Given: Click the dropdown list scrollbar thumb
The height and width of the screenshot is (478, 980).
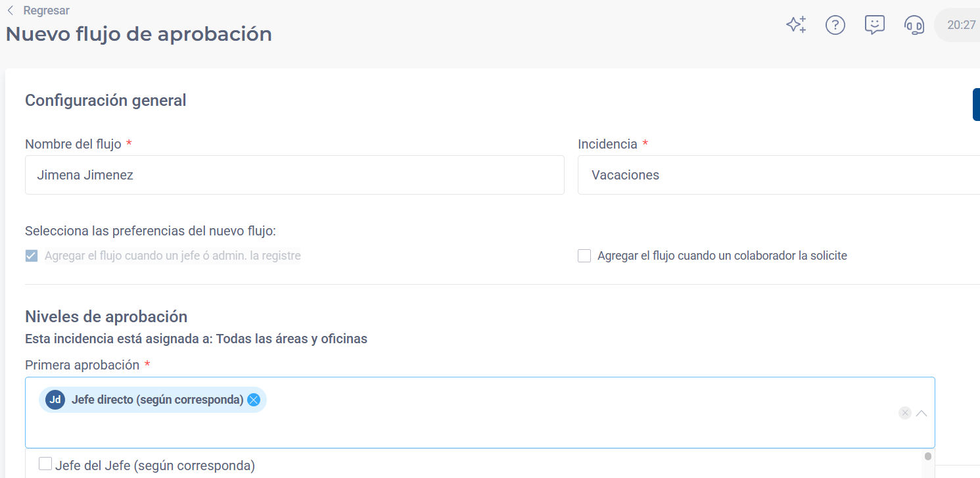Looking at the screenshot, I should point(928,456).
